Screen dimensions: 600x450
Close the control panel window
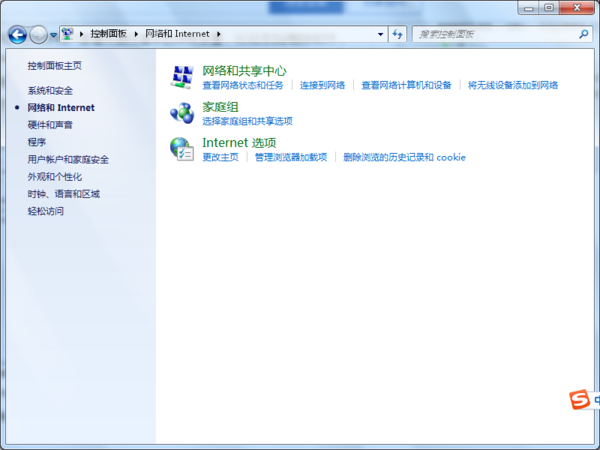577,8
